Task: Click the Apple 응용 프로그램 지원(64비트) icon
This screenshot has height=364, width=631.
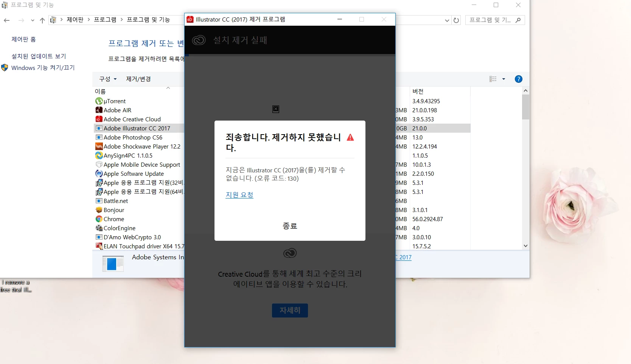Action: pos(99,192)
